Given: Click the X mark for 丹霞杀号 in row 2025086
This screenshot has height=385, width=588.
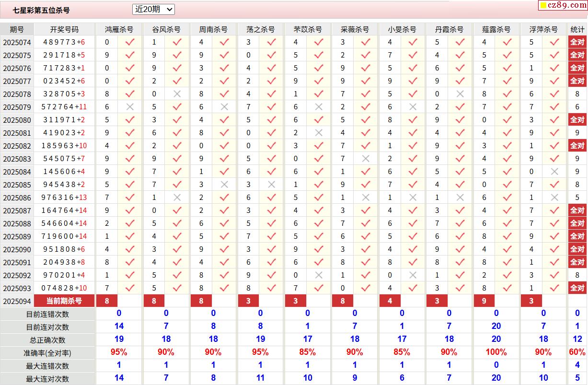Looking at the screenshot, I should point(460,198).
